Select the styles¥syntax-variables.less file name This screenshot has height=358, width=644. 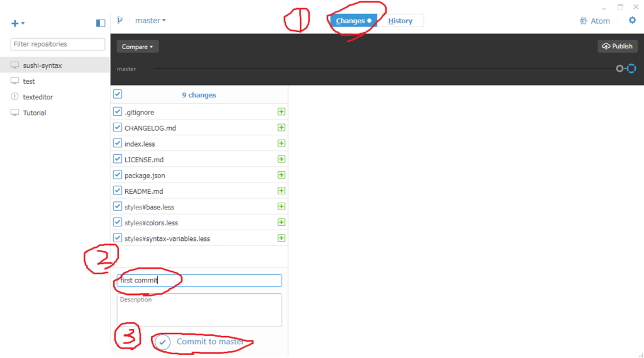coord(167,238)
